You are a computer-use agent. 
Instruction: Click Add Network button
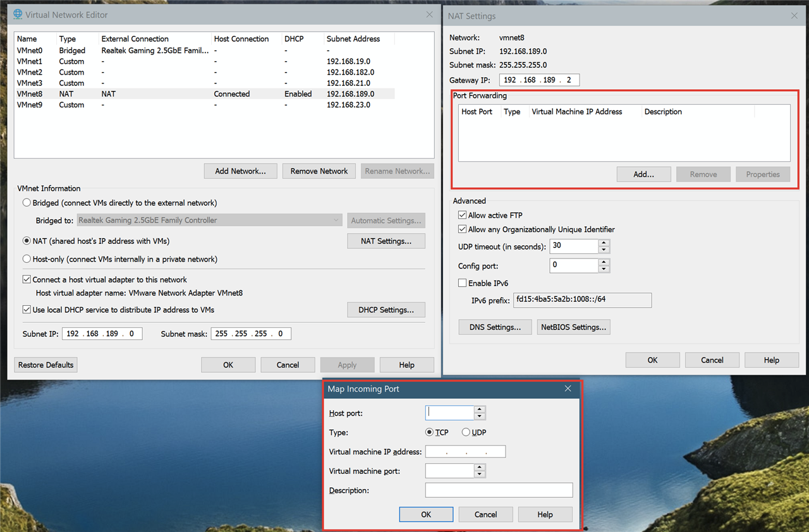pos(240,171)
